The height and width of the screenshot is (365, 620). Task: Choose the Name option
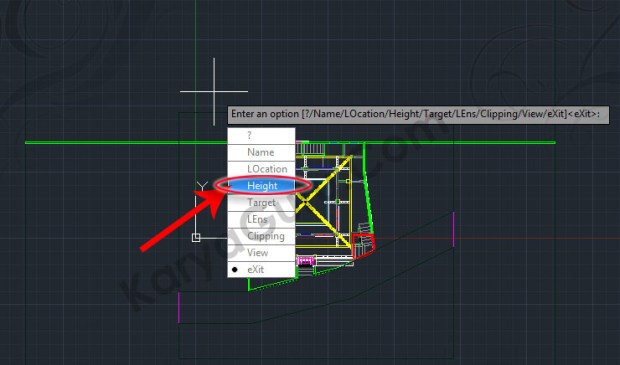tap(261, 152)
